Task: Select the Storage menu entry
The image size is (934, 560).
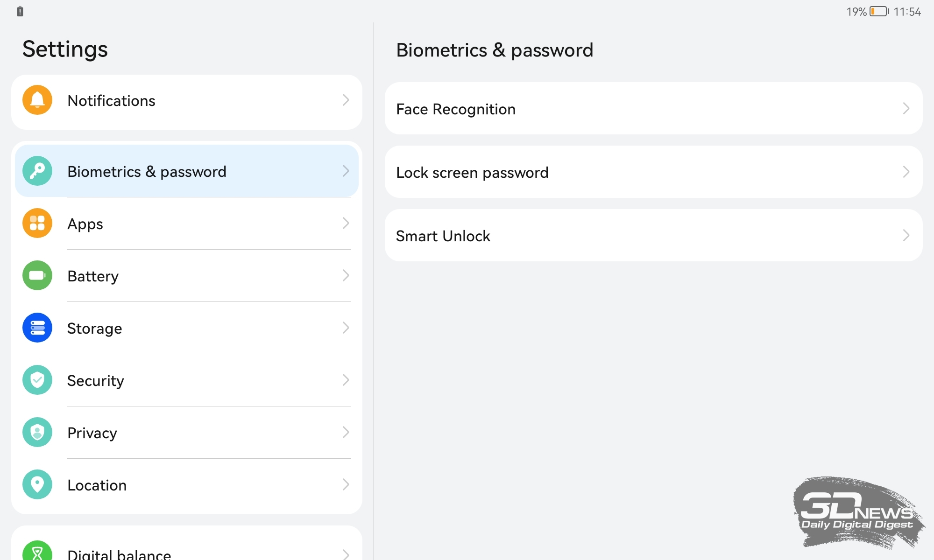Action: tap(187, 328)
